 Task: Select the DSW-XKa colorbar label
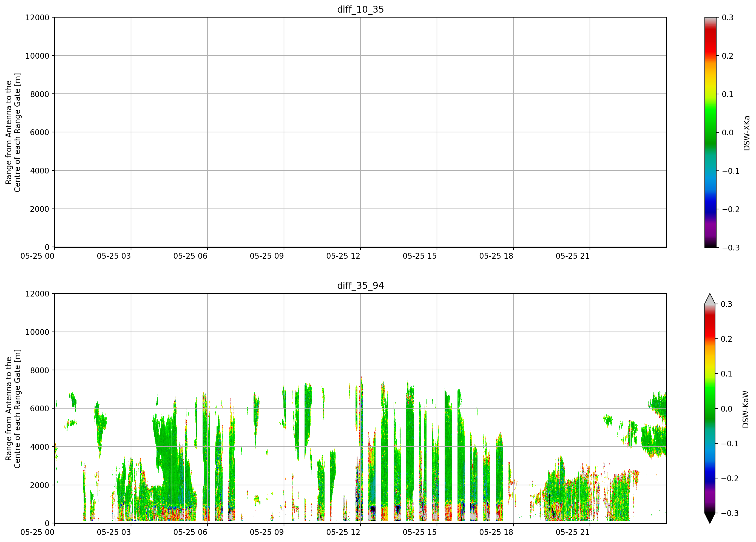[747, 133]
